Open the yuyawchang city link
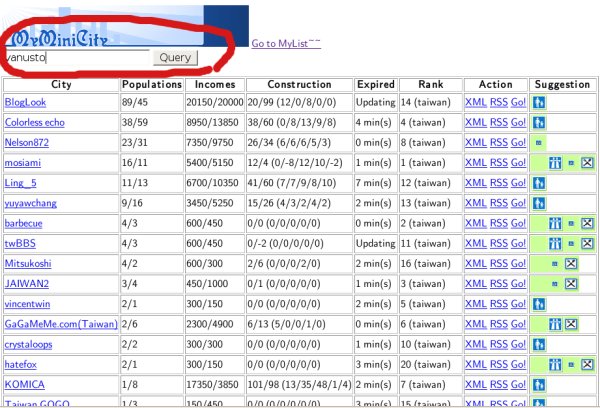 point(31,203)
